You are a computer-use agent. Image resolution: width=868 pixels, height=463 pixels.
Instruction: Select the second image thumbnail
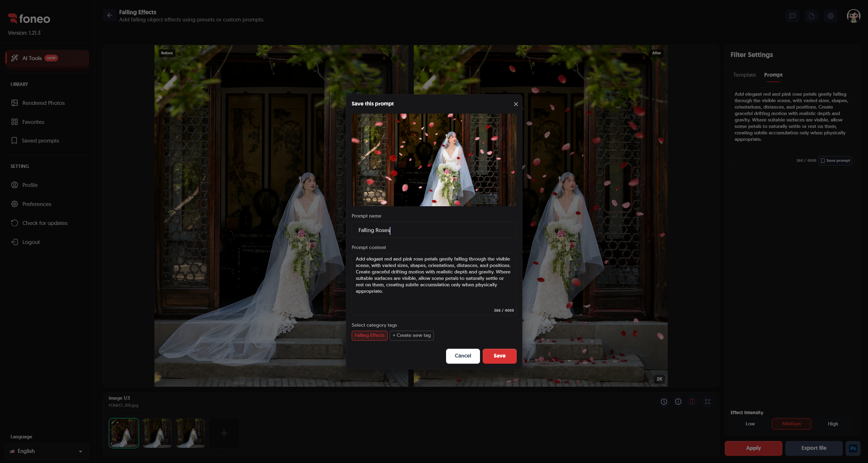point(157,433)
